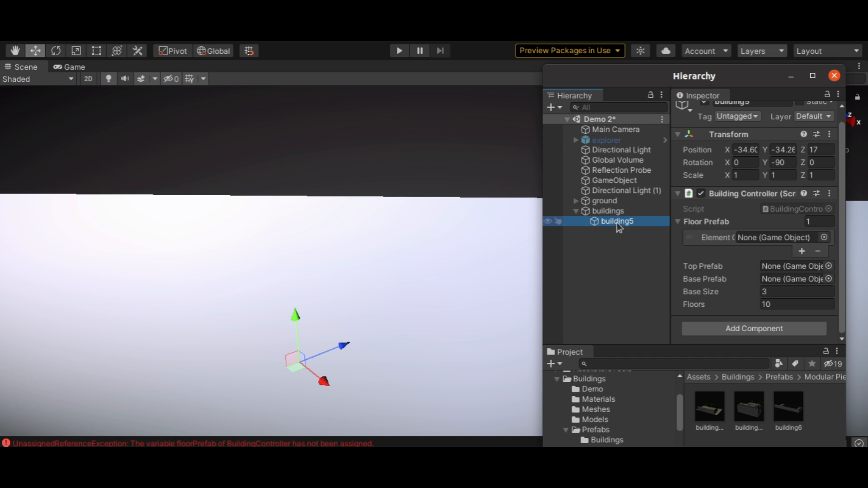The width and height of the screenshot is (868, 488).
Task: Toggle scene effects
Action: tap(141, 79)
